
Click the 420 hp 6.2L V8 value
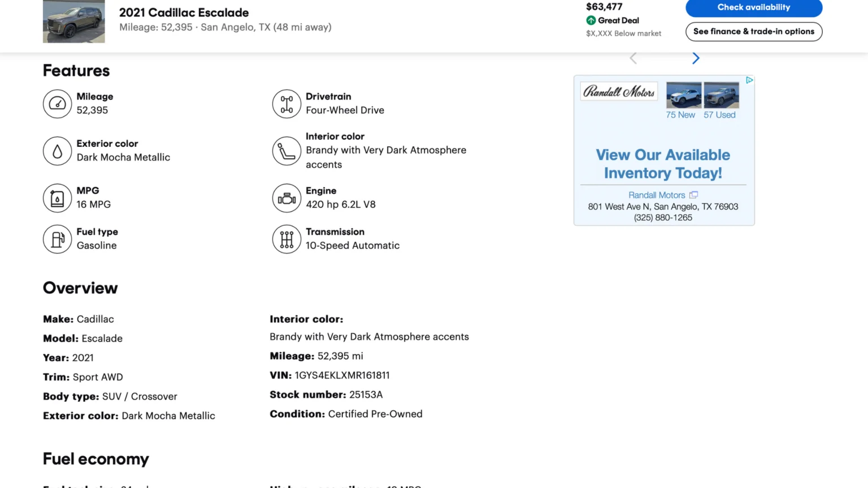tap(341, 204)
